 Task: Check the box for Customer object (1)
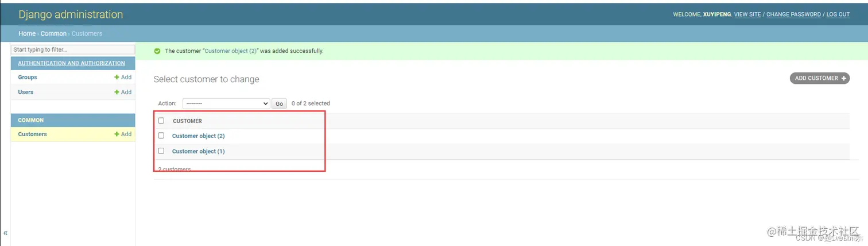pos(161,151)
